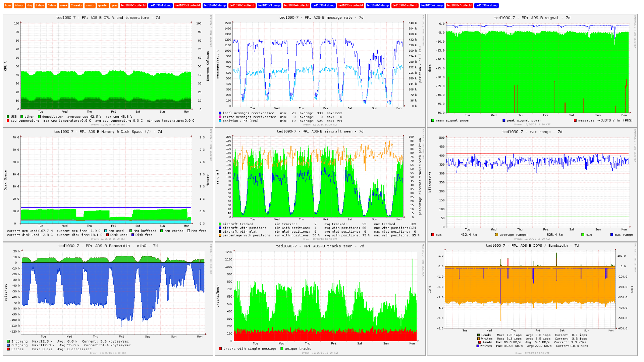Image resolution: width=644 pixels, height=362 pixels.
Task: Open the ted1090-1 dump link
Action: (x=160, y=5)
